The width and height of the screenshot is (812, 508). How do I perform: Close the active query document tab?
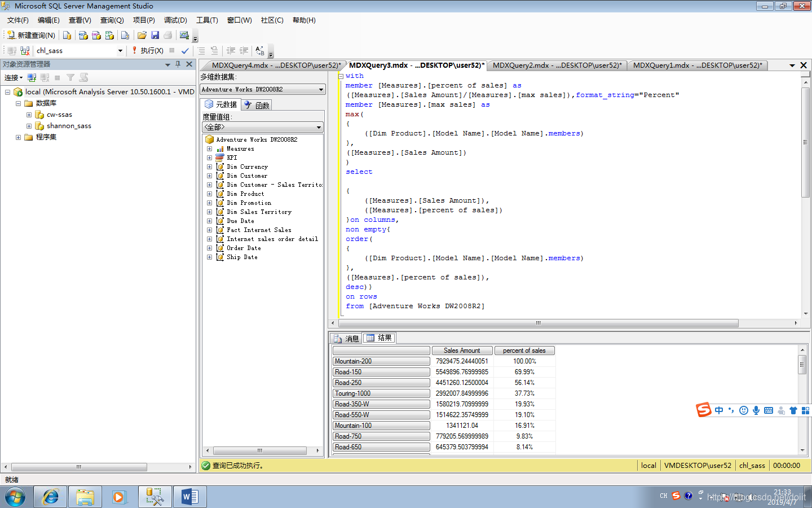(x=804, y=65)
